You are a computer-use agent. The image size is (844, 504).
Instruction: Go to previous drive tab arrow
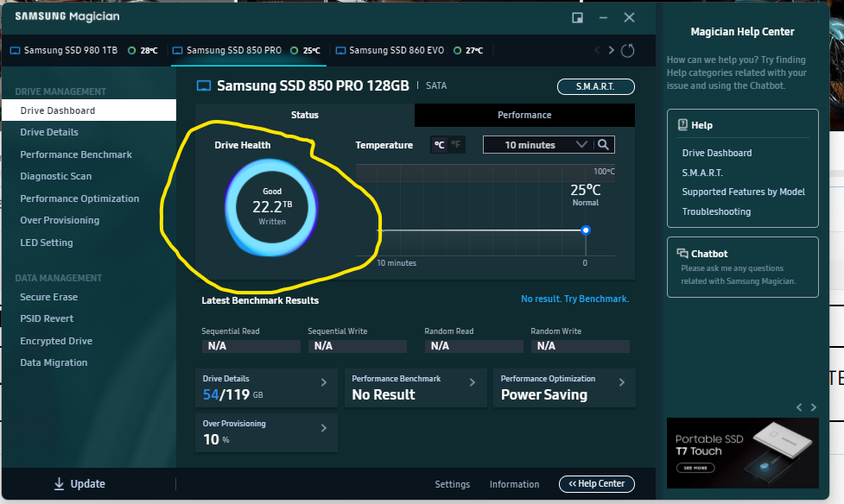597,50
